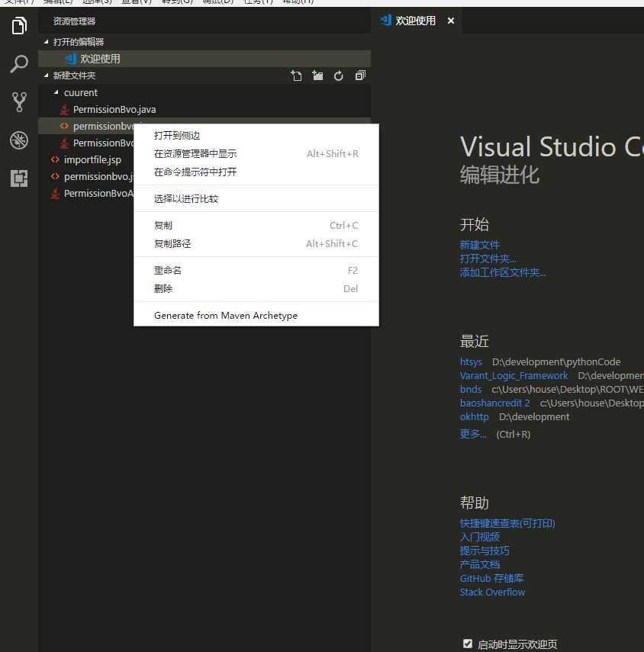The image size is (644, 652).
Task: Open the 入门视频 help link
Action: (480, 537)
